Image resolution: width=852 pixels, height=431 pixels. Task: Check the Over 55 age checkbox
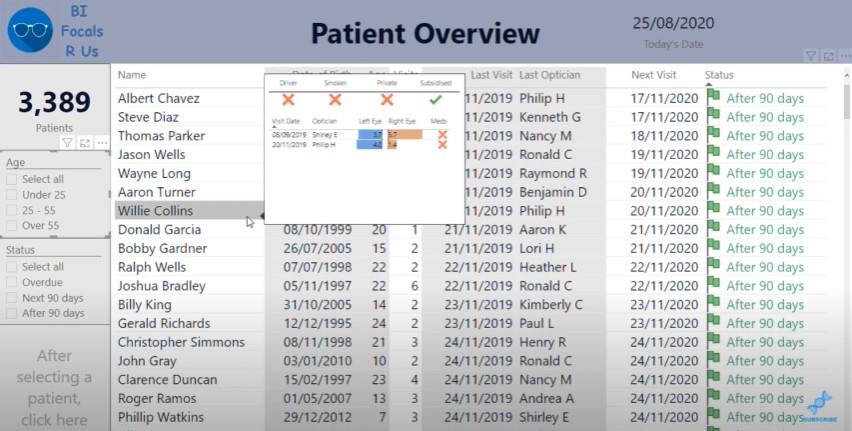tap(11, 226)
